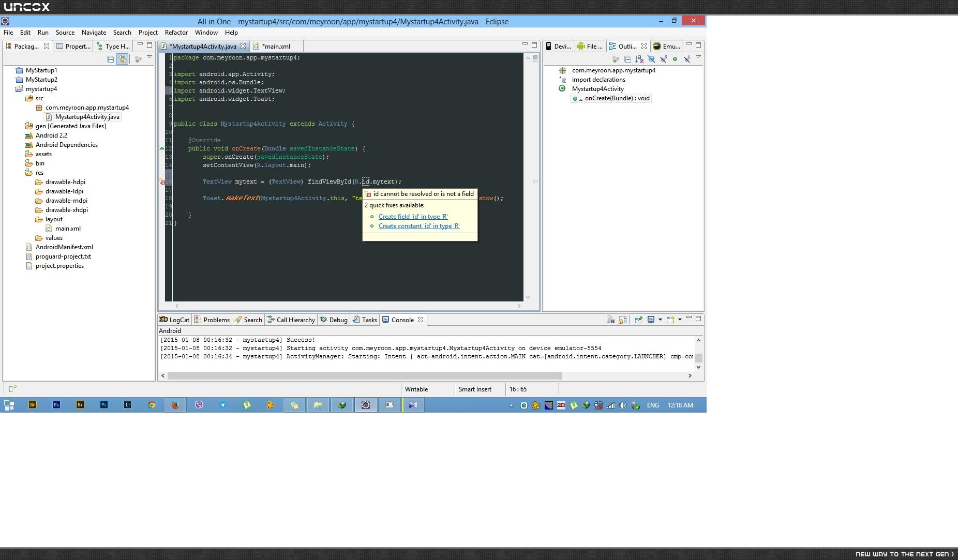Collapse all in Outline view toolbar
Image resolution: width=958 pixels, height=560 pixels.
point(627,59)
